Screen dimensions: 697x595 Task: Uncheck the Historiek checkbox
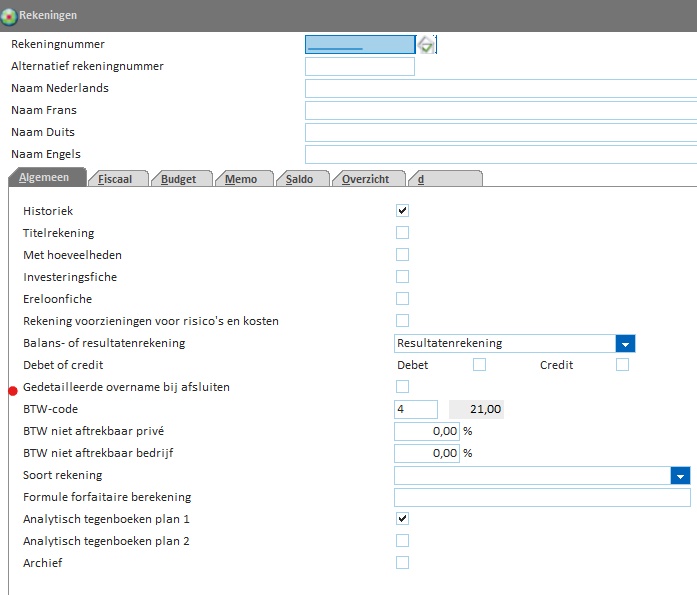(x=402, y=211)
